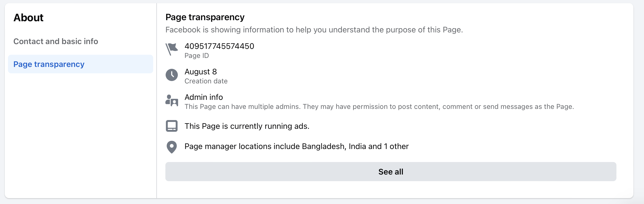Click the location pin icon

click(172, 147)
